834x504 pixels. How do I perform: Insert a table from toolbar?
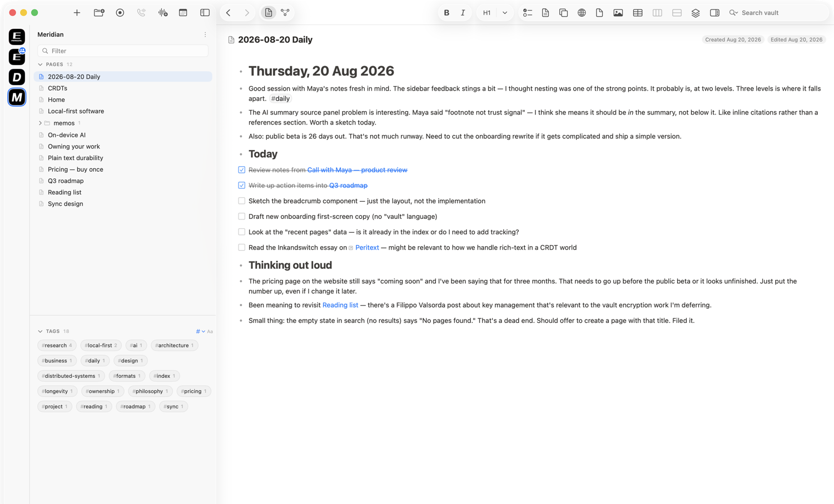(x=638, y=13)
